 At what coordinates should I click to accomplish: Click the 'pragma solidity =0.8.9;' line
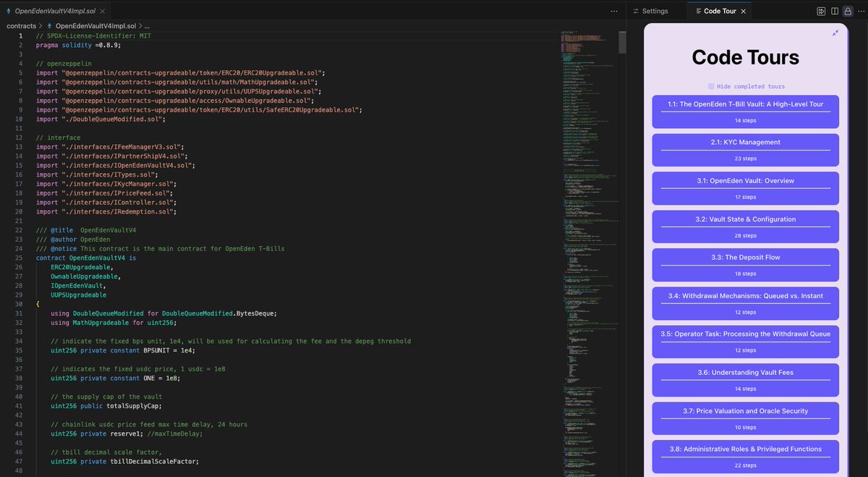78,45
